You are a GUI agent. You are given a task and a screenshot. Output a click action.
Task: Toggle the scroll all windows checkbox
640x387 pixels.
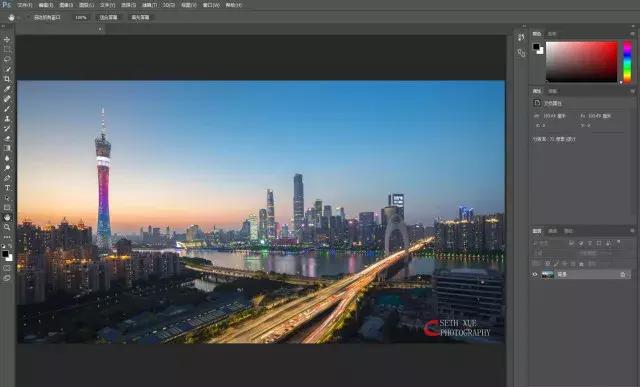click(x=28, y=18)
